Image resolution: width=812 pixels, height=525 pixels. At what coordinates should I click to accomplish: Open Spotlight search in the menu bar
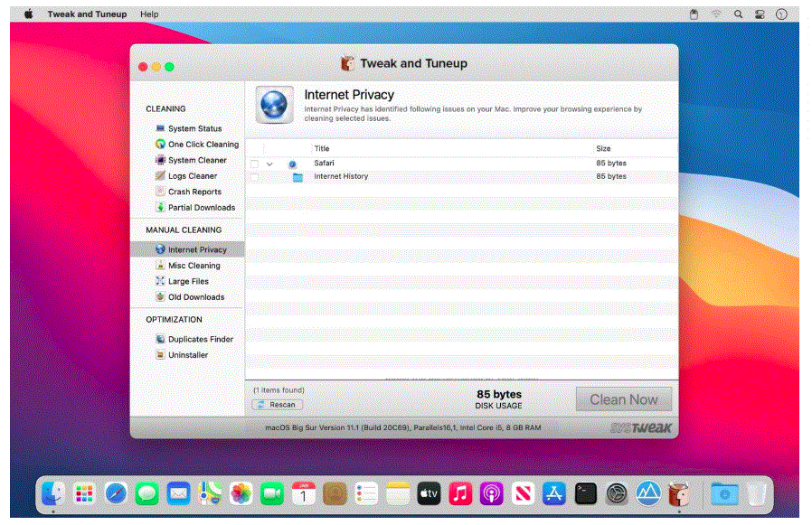pyautogui.click(x=738, y=14)
